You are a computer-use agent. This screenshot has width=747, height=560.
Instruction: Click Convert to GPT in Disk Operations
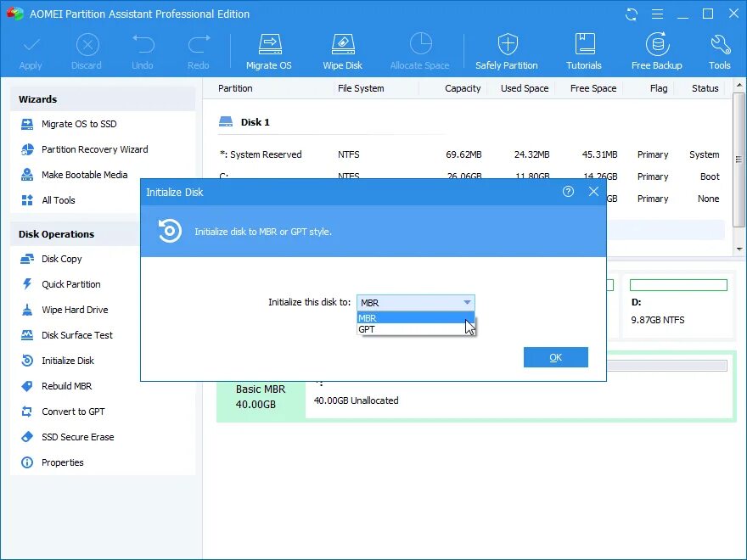pyautogui.click(x=73, y=412)
